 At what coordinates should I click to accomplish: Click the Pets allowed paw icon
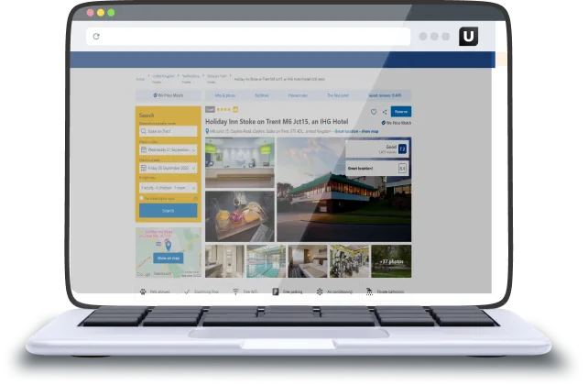click(143, 292)
